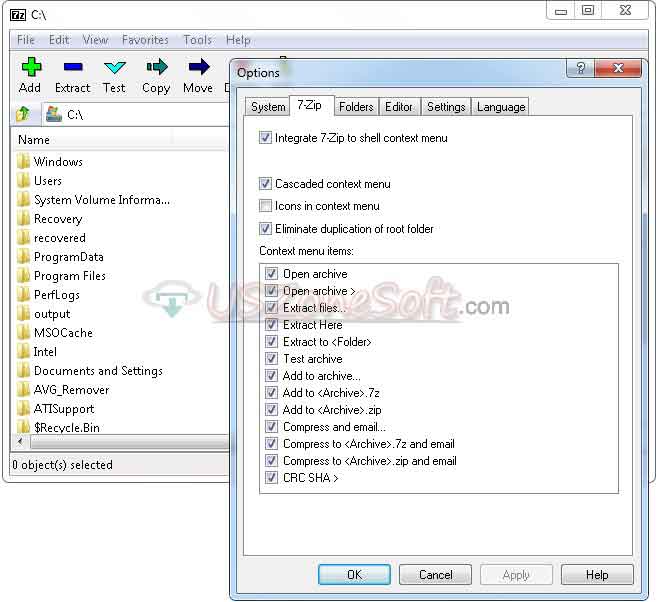Click the Cancel button
657x602 pixels.
[x=435, y=574]
